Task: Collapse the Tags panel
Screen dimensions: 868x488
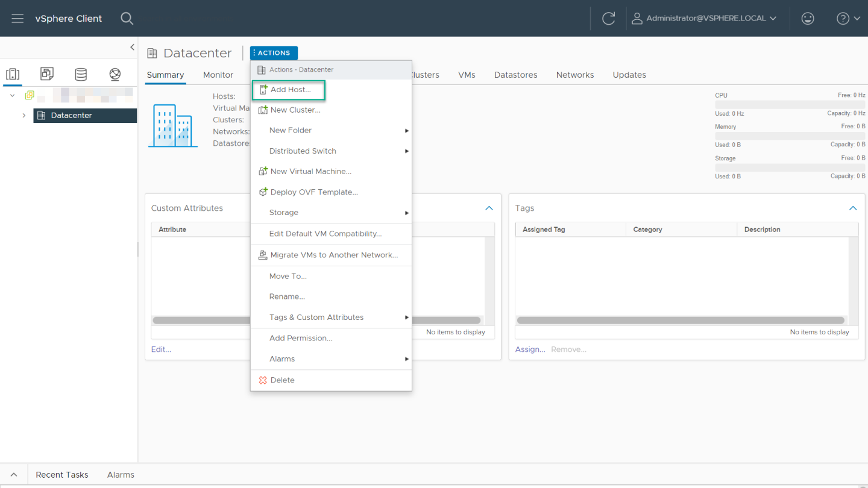Action: [852, 208]
